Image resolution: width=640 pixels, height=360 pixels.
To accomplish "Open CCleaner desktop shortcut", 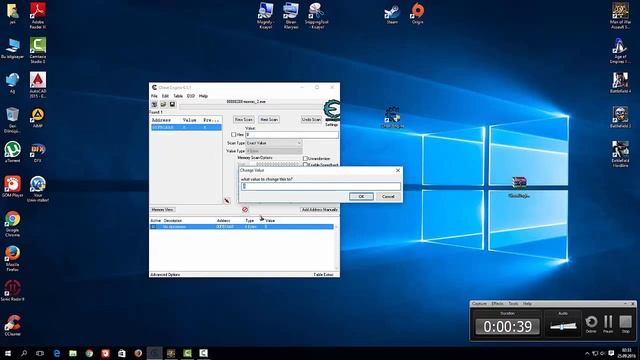I will coord(12,325).
